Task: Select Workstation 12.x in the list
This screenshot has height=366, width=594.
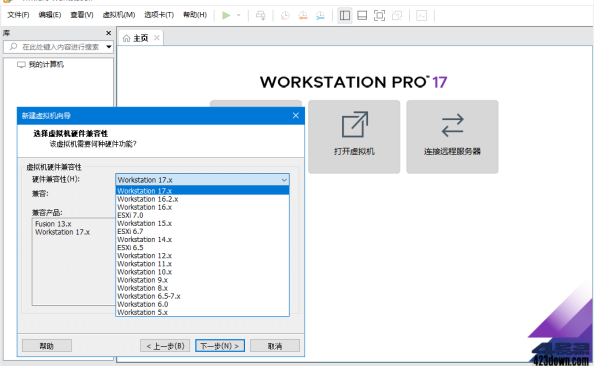Action: point(202,256)
